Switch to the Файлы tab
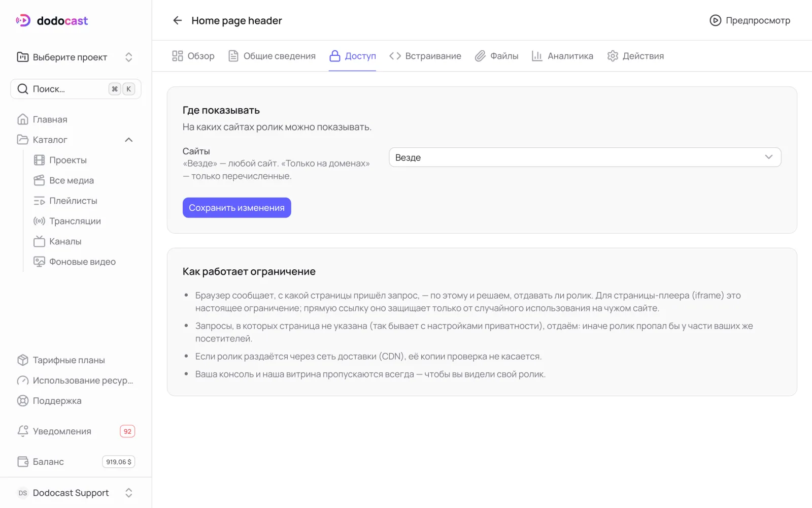This screenshot has height=508, width=812. [x=497, y=56]
